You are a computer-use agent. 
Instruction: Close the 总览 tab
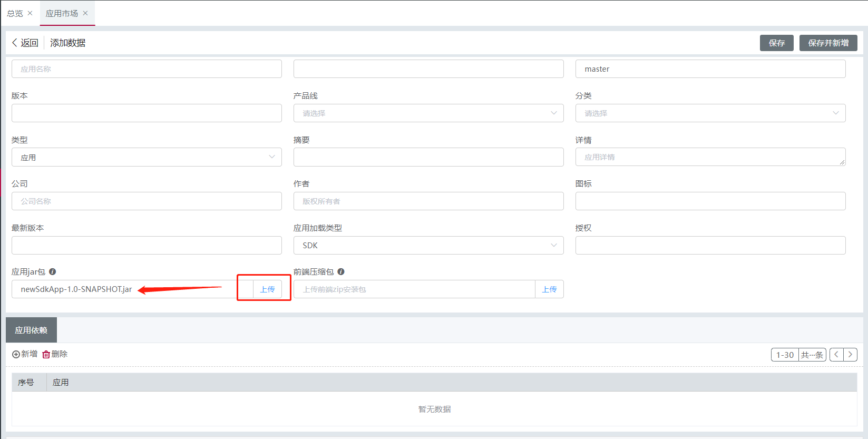point(30,13)
